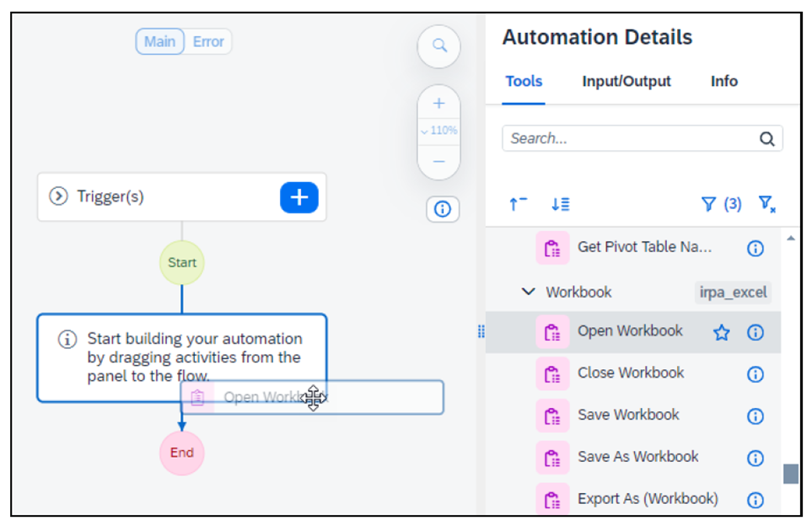This screenshot has width=812, height=526.
Task: Click the expand-all list icon
Action: [x=561, y=204]
